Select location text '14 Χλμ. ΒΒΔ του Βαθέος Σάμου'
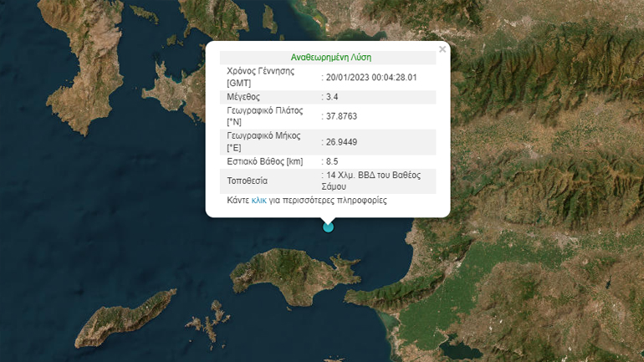 click(x=372, y=181)
